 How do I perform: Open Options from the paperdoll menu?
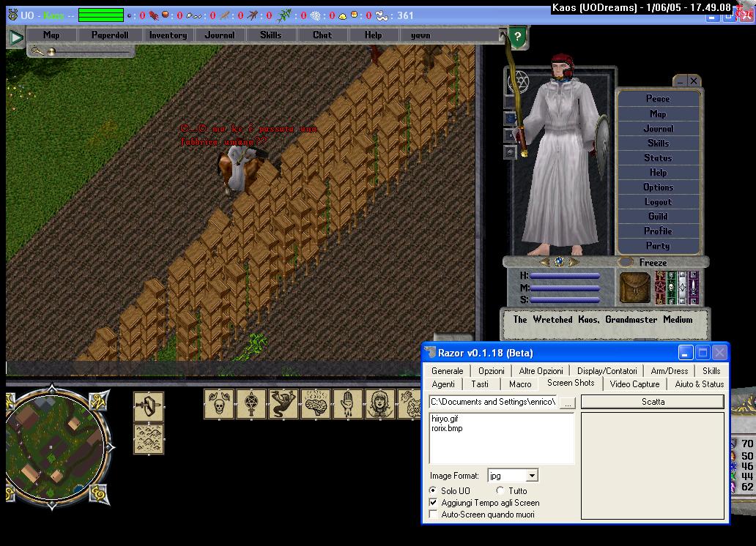pyautogui.click(x=658, y=187)
